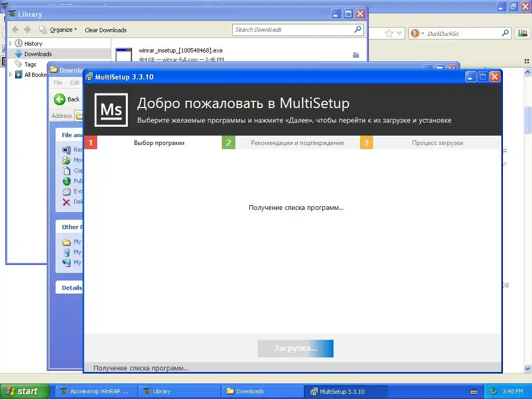
Task: Select Downloads in Library sidebar
Action: tap(38, 54)
